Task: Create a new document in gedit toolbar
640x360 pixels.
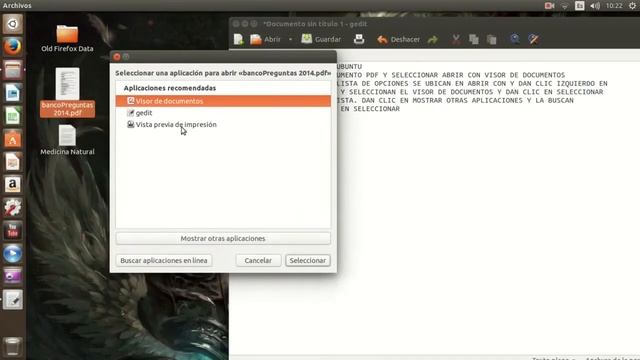Action: coord(238,39)
